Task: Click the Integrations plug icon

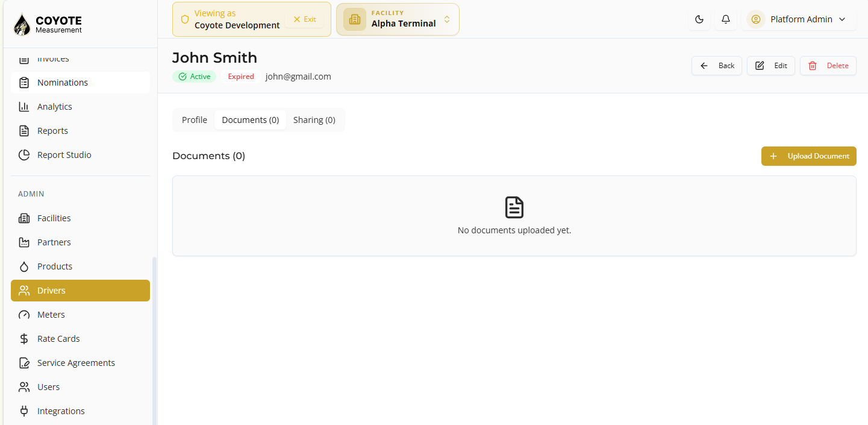Action: 24,411
